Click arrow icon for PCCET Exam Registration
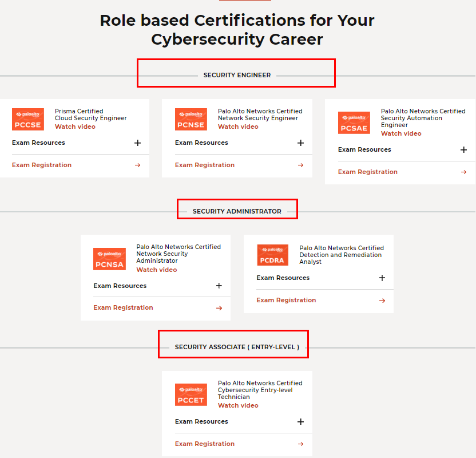 click(x=300, y=444)
